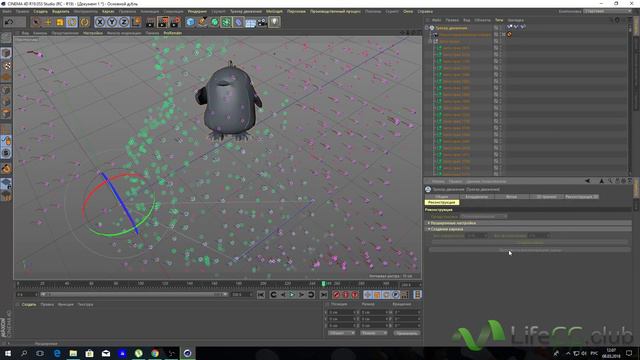Open the Выделить menu
This screenshot has width=640, height=360.
pos(61,11)
